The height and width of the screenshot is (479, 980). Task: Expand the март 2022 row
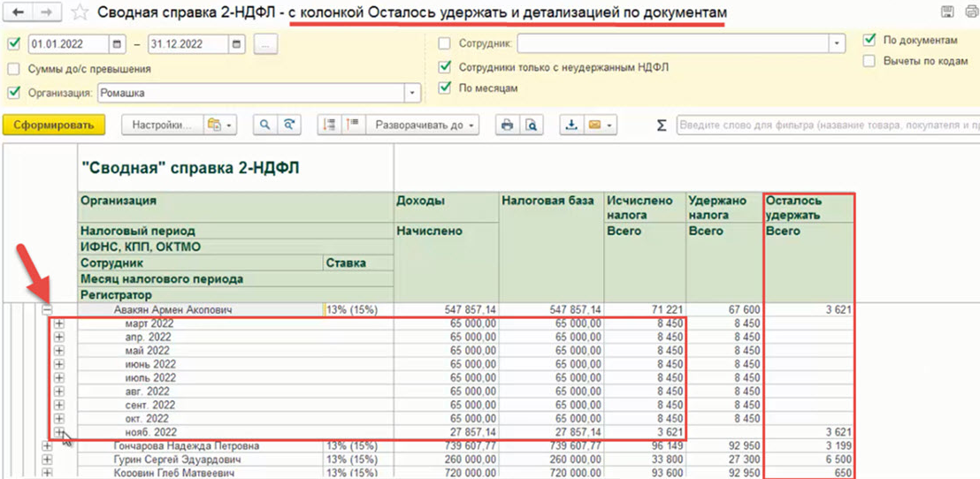pos(59,324)
